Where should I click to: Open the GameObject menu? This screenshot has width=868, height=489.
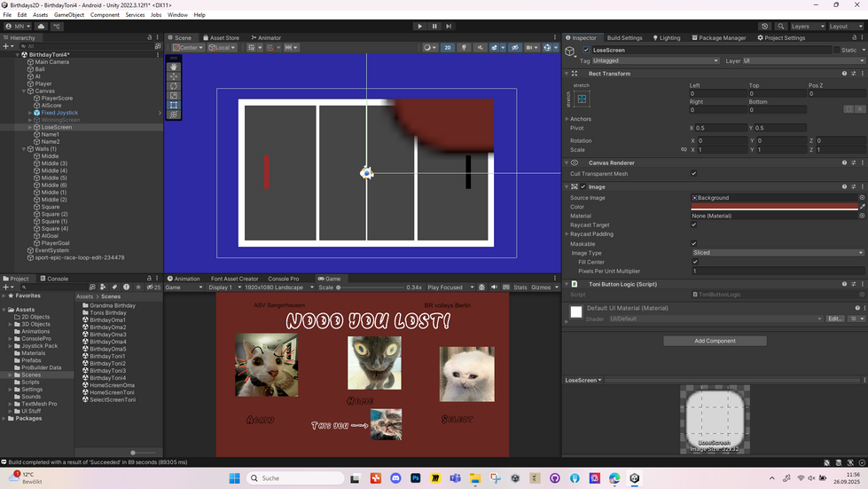tap(69, 15)
